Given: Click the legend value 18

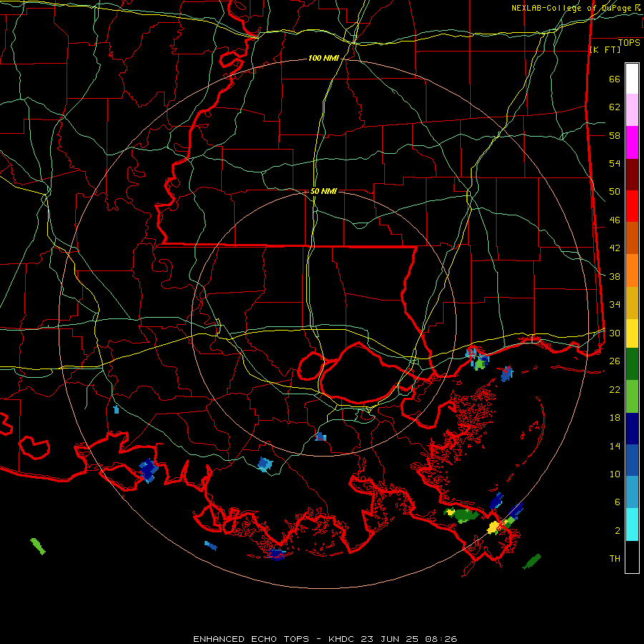Looking at the screenshot, I should [x=615, y=418].
